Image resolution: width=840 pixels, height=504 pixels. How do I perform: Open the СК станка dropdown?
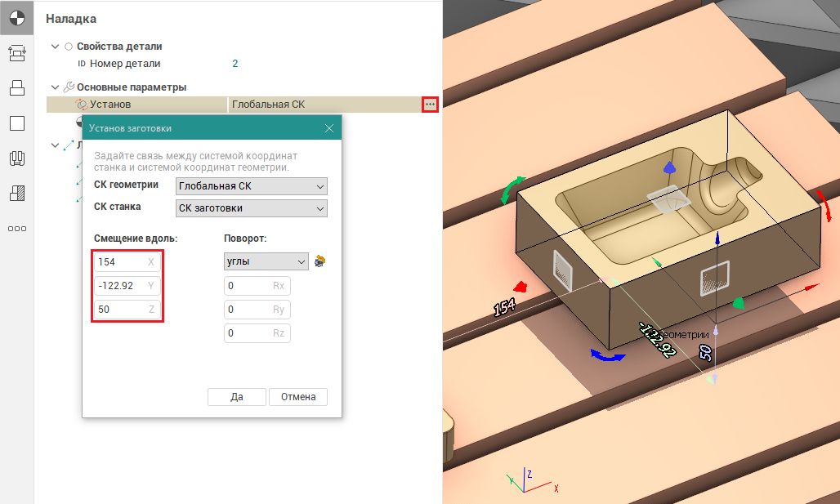252,208
